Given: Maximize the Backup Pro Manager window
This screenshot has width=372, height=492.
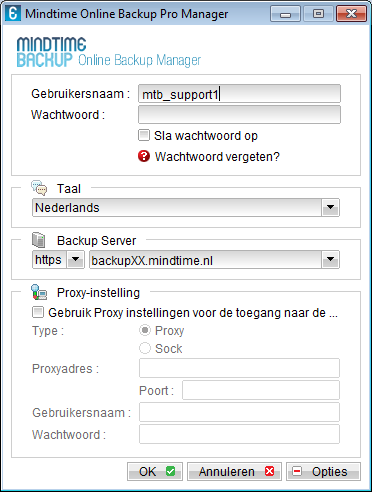Looking at the screenshot, I should [318, 14].
